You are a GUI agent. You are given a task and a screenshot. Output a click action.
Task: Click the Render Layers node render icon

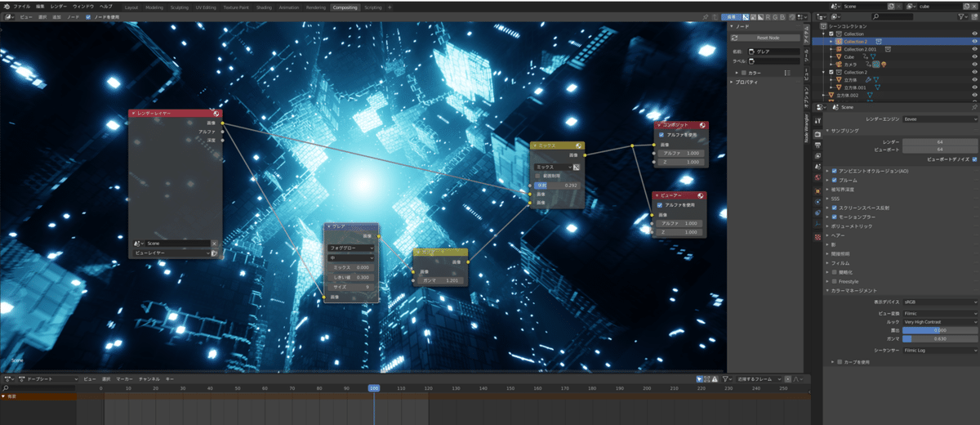click(216, 114)
